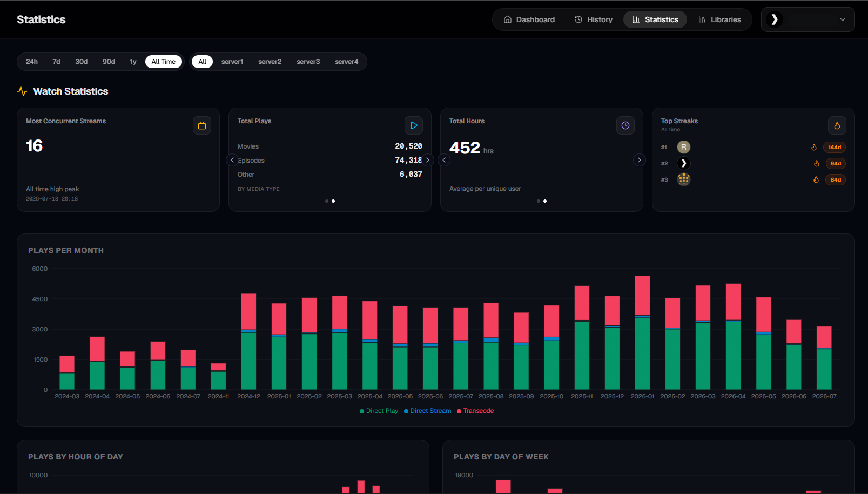The width and height of the screenshot is (868, 494).
Task: Click flame icon beside 144d streak
Action: [814, 147]
